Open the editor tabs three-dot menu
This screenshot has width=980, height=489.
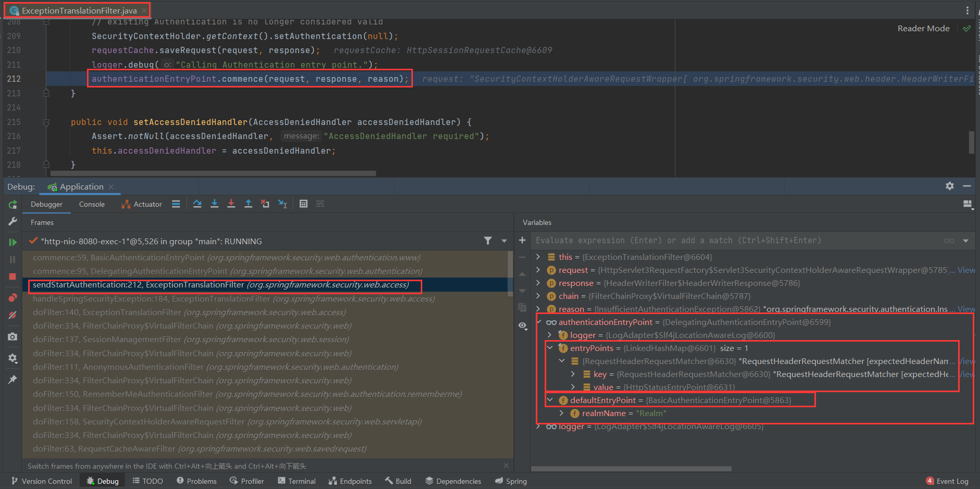click(x=968, y=10)
